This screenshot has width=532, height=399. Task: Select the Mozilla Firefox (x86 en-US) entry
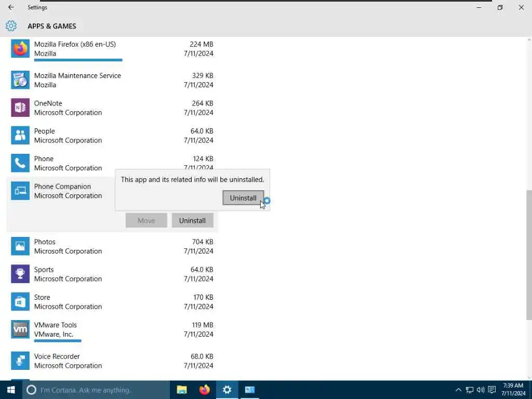[x=112, y=50]
